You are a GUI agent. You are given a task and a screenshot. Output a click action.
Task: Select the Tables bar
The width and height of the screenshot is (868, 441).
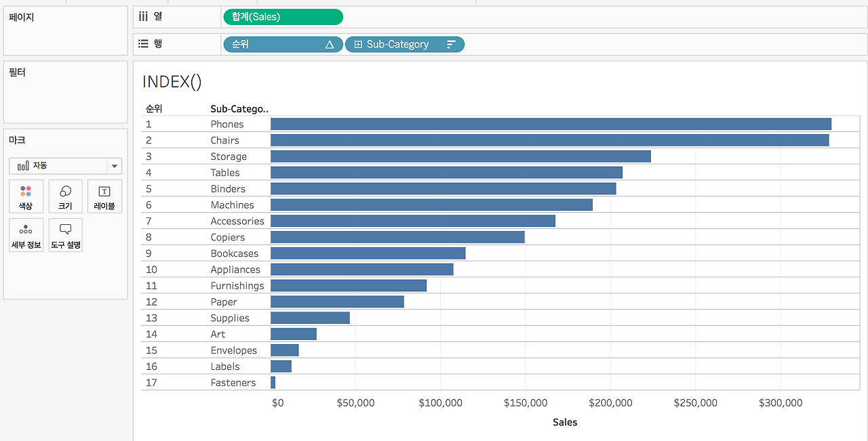pos(446,173)
